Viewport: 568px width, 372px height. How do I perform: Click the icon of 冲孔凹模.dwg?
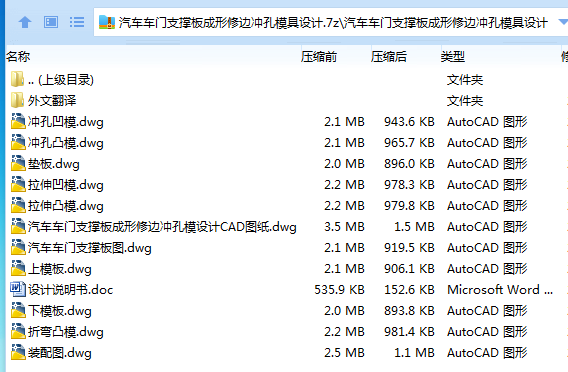(18, 121)
